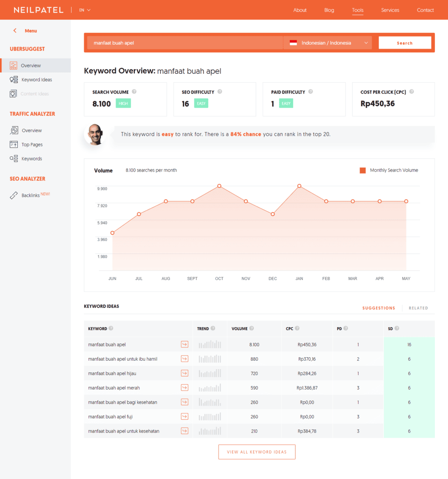This screenshot has width=448, height=479.
Task: Click the HIGH badge beside search volume
Action: coord(123,103)
